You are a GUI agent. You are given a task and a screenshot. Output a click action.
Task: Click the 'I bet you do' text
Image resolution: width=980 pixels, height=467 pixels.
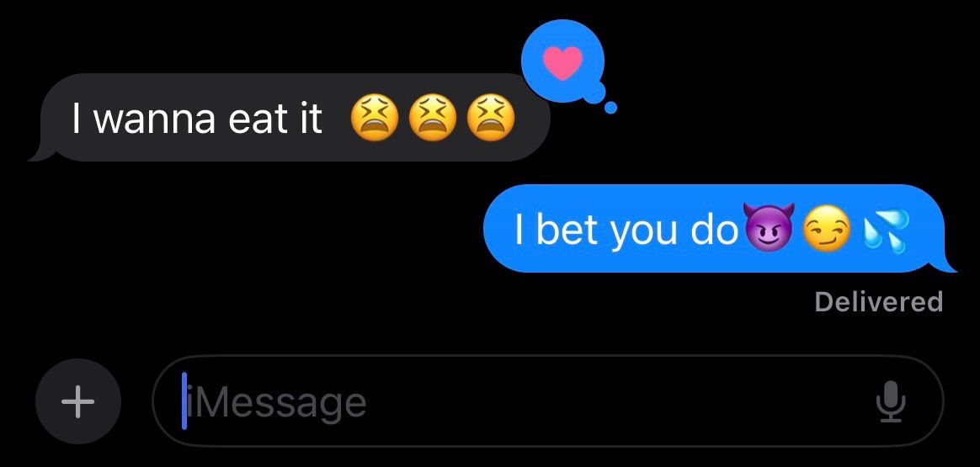[x=626, y=230]
